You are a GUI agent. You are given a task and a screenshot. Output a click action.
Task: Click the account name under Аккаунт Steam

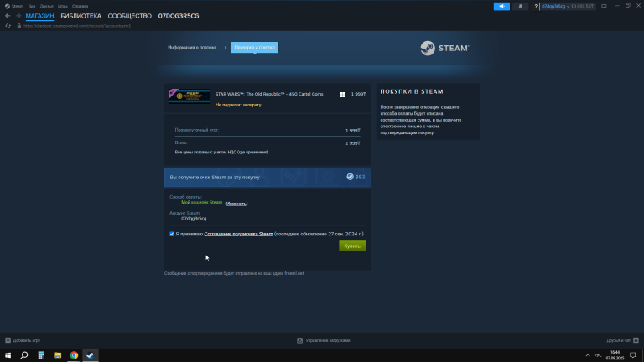[194, 219]
